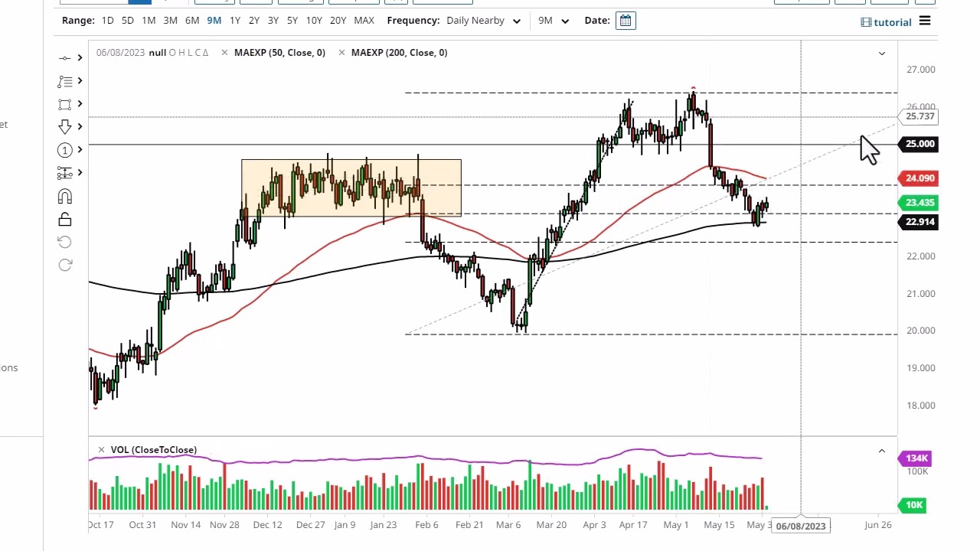Open the 9M period dropdown
Screen dimensions: 980x551
click(x=554, y=21)
